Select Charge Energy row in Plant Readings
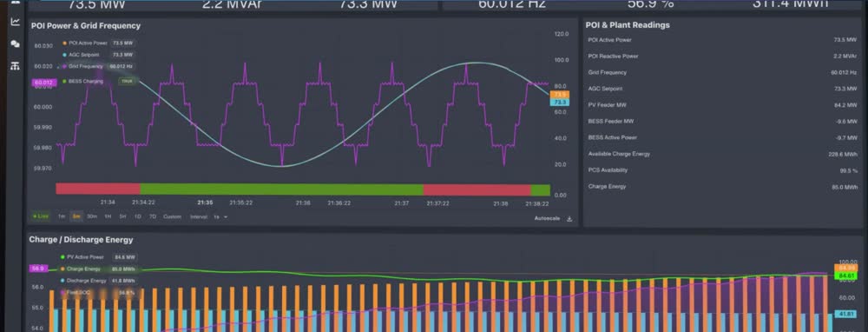The width and height of the screenshot is (868, 332). pos(722,186)
